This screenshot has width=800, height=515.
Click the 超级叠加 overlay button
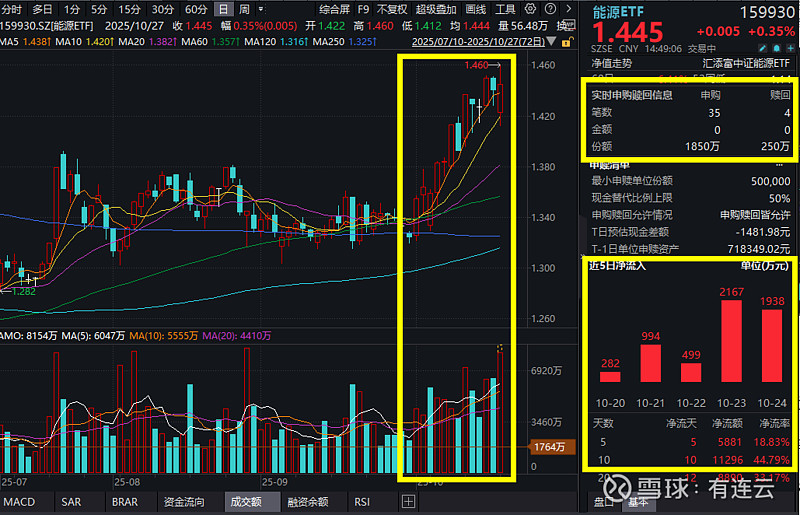(436, 9)
